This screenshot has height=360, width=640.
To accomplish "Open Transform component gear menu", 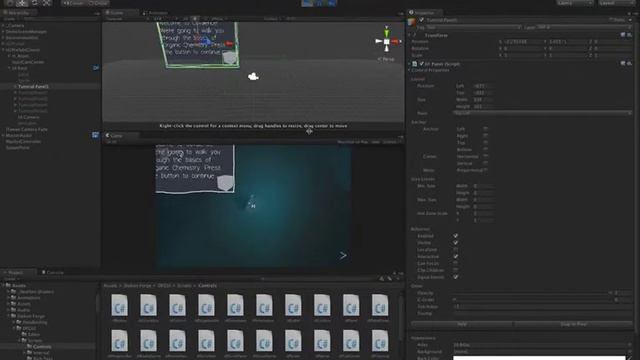I will point(629,35).
